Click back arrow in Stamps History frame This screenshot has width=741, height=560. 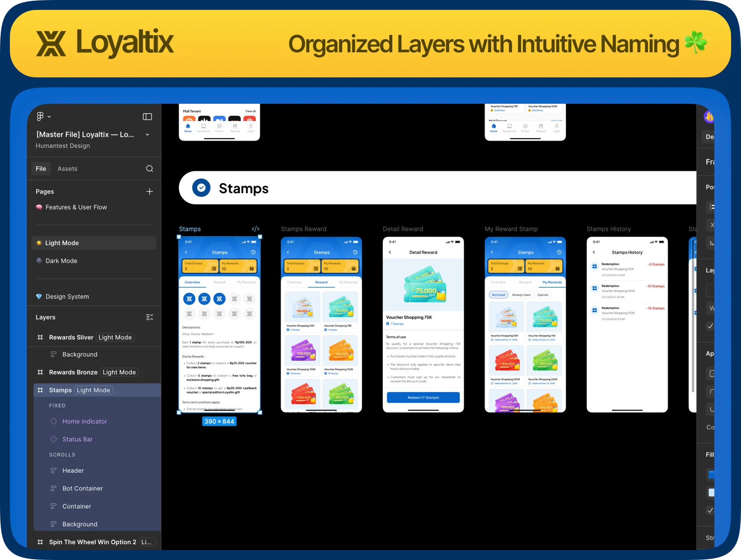tap(594, 252)
